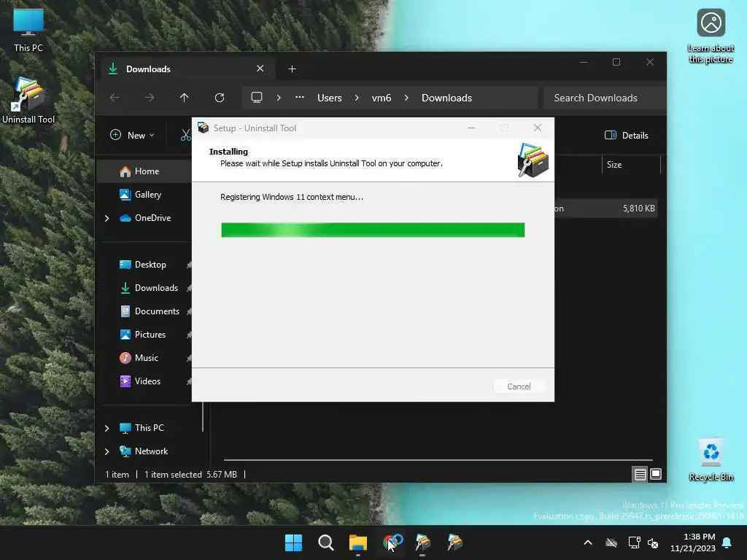Click first Uninstall Tool taskbar icon

[x=422, y=542]
